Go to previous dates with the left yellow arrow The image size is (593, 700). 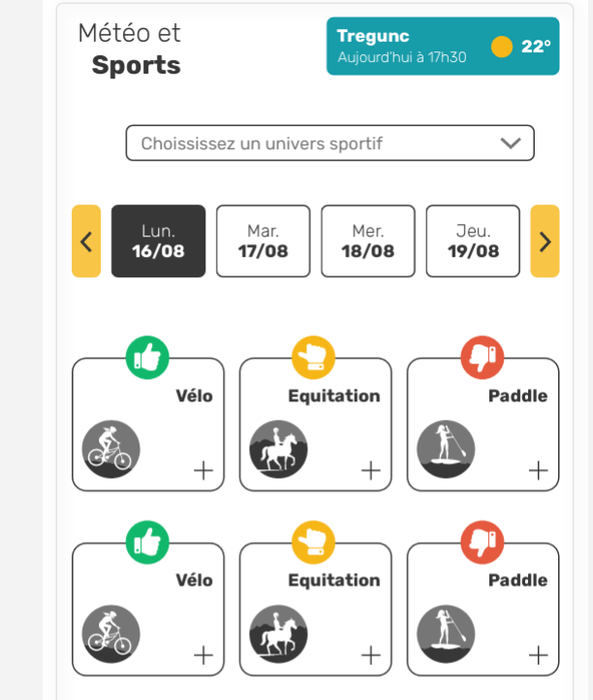pyautogui.click(x=86, y=241)
